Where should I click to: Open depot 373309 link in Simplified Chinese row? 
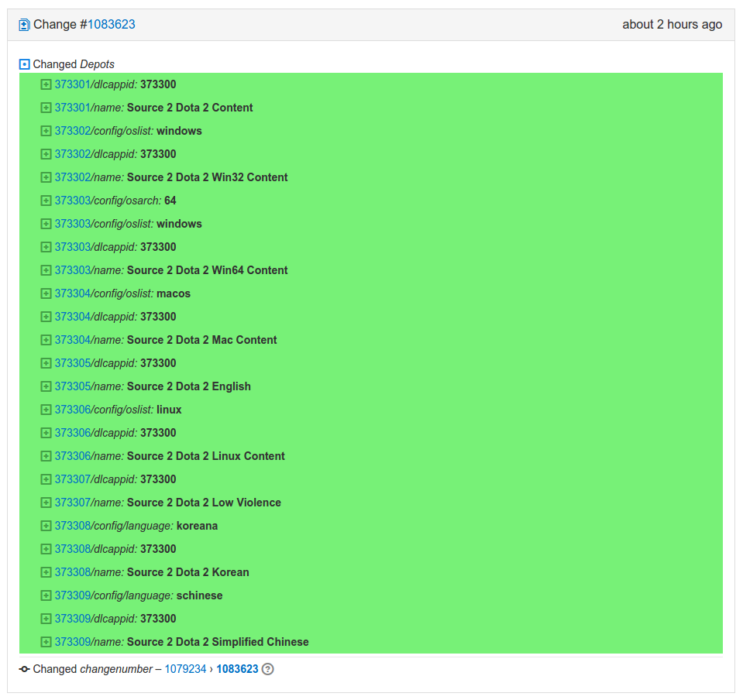73,642
